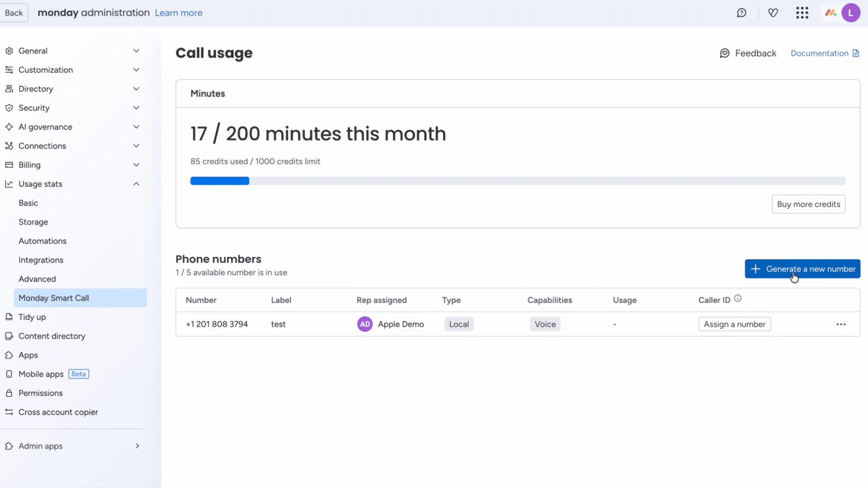The image size is (868, 488).
Task: Click the minutes usage progress bar
Action: pos(518,181)
